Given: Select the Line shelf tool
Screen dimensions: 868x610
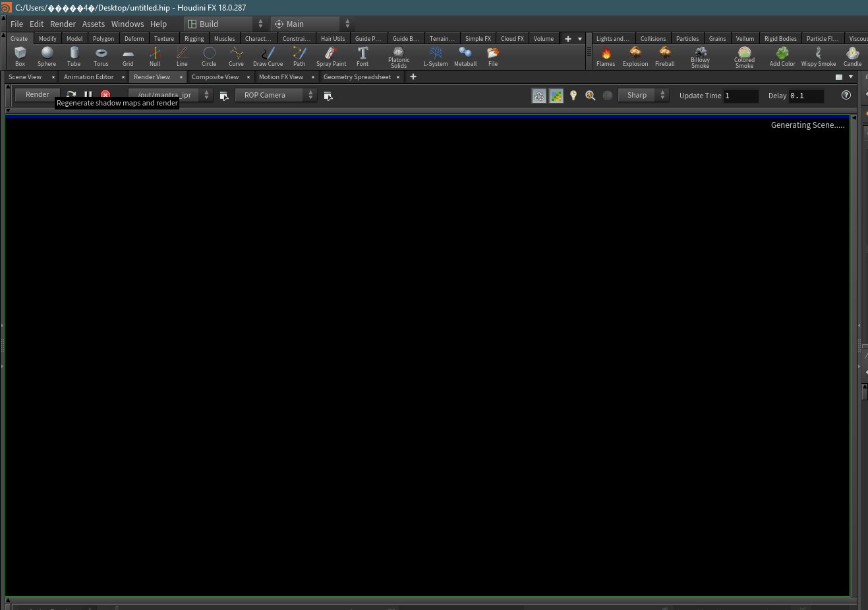Looking at the screenshot, I should (182, 56).
